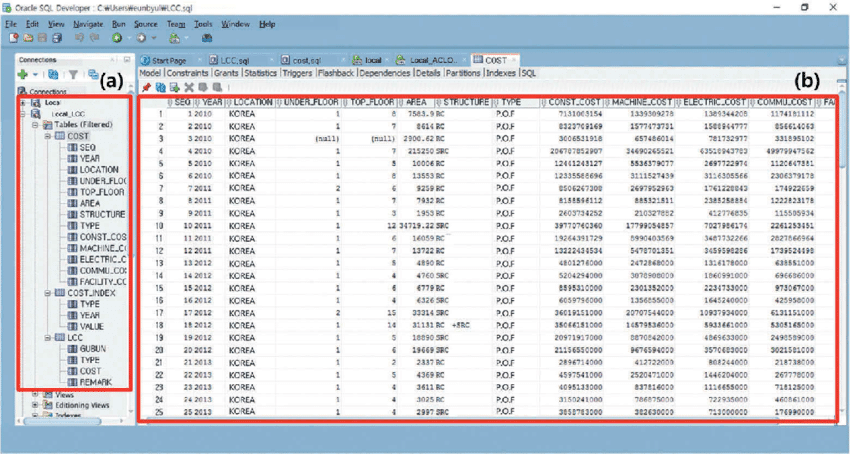Click the ELECTRIC_COST column header
Viewport: 850px width, 454px height.
tap(711, 102)
